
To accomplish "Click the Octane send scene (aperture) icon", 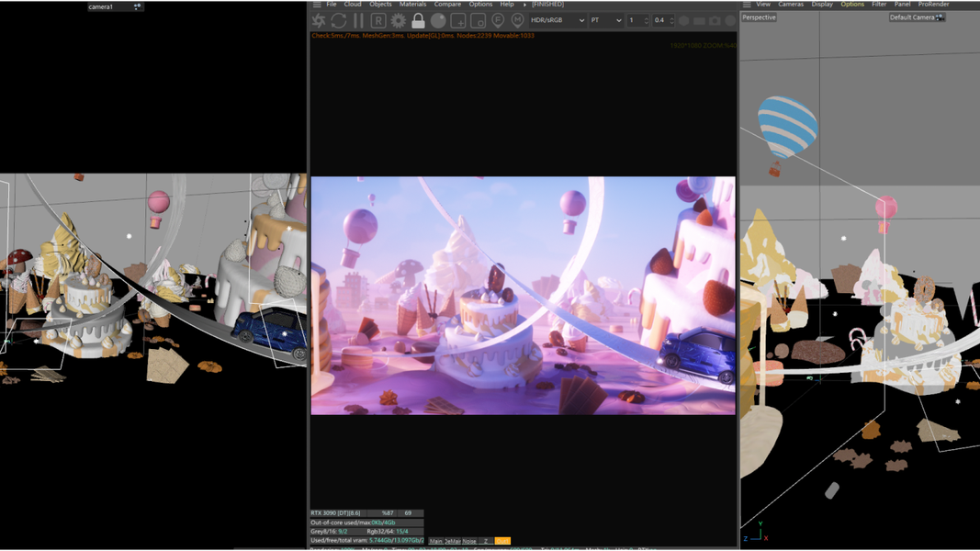I will pyautogui.click(x=319, y=20).
